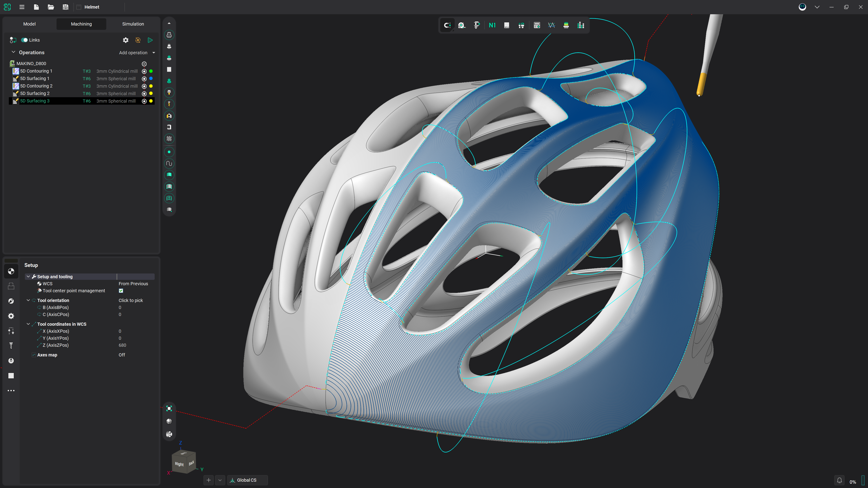Click the toolpath graph analysis icon

552,25
